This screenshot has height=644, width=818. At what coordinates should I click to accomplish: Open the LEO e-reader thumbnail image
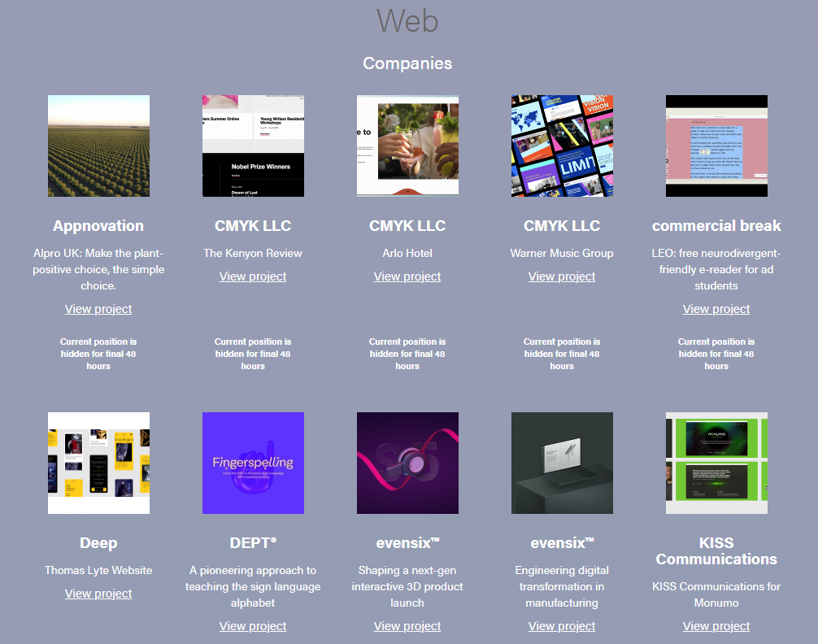pyautogui.click(x=716, y=146)
